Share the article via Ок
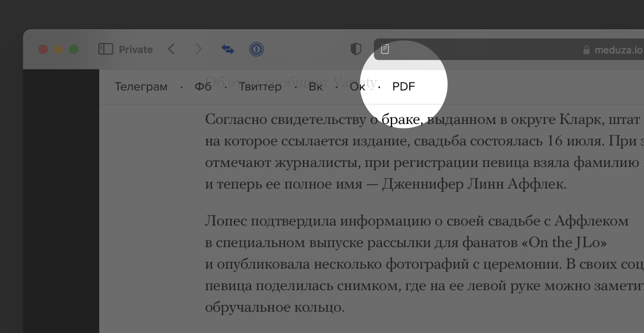Viewport: 644px width, 333px height. (357, 87)
